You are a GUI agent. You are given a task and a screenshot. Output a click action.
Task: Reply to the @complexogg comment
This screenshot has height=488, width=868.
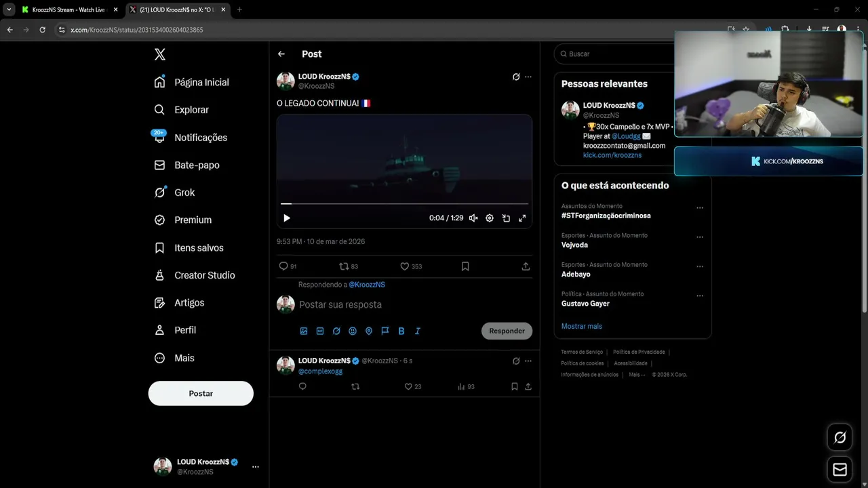[x=302, y=386]
